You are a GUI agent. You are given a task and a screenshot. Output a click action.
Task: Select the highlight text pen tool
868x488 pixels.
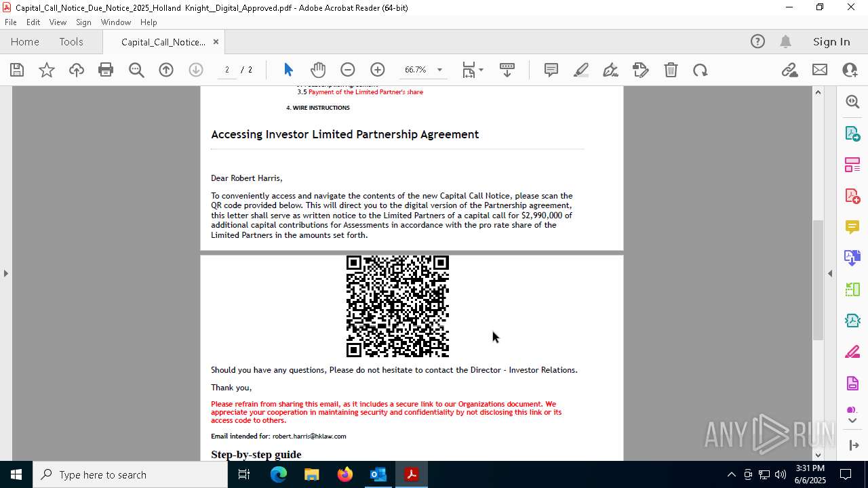tap(581, 70)
